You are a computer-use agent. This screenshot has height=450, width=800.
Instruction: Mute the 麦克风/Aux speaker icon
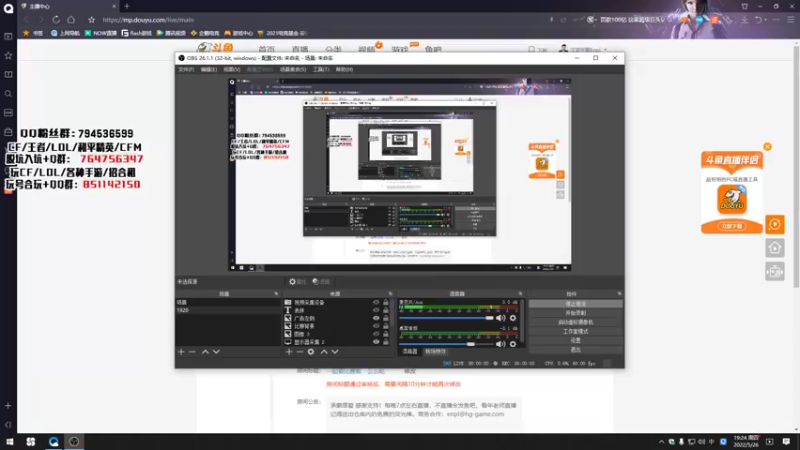click(x=501, y=318)
